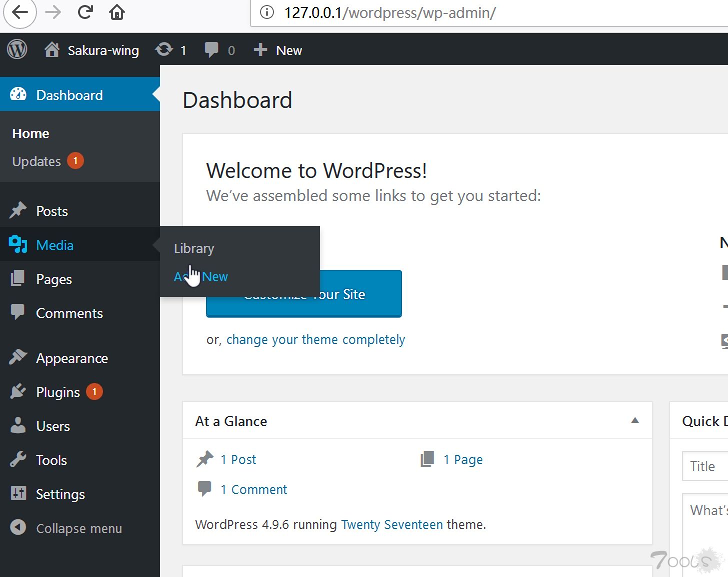The image size is (728, 577).
Task: Click the browser forward arrow
Action: pos(52,12)
